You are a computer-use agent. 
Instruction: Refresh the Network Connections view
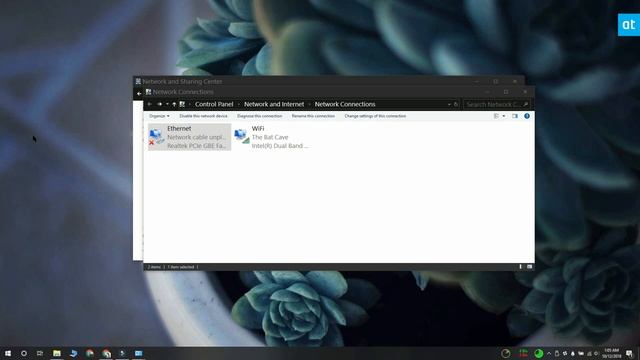click(456, 104)
